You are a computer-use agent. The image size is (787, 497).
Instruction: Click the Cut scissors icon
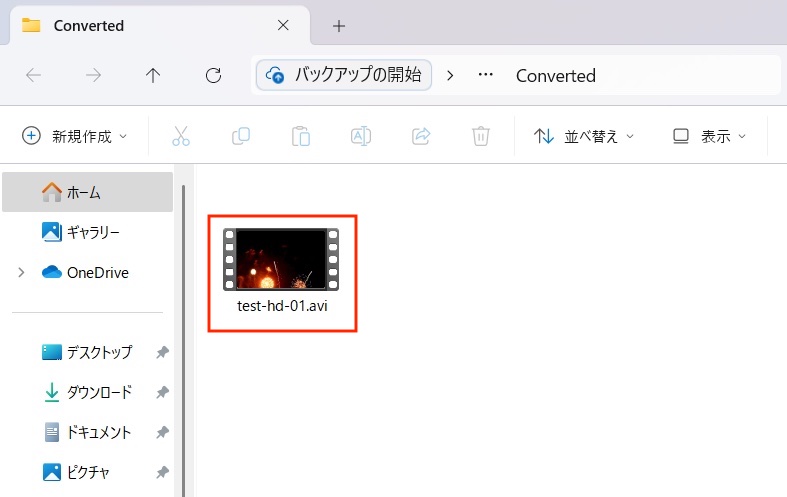181,136
